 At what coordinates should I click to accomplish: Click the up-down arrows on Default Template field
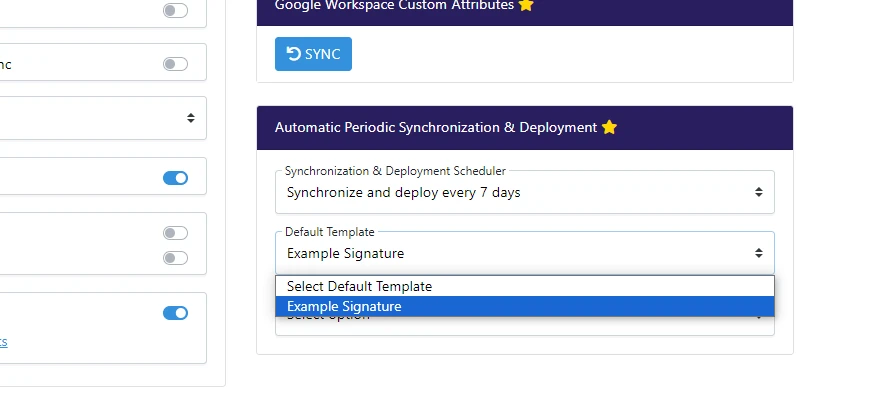pyautogui.click(x=758, y=253)
